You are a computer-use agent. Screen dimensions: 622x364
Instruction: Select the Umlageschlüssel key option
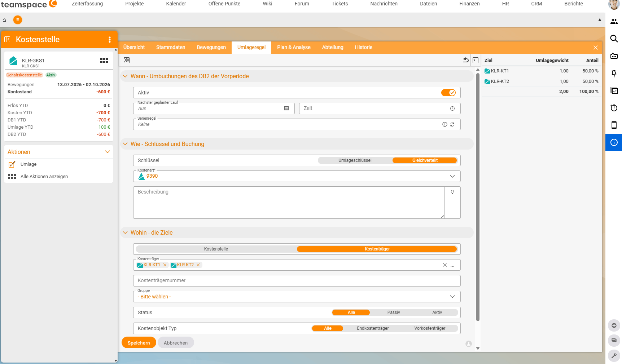point(355,160)
